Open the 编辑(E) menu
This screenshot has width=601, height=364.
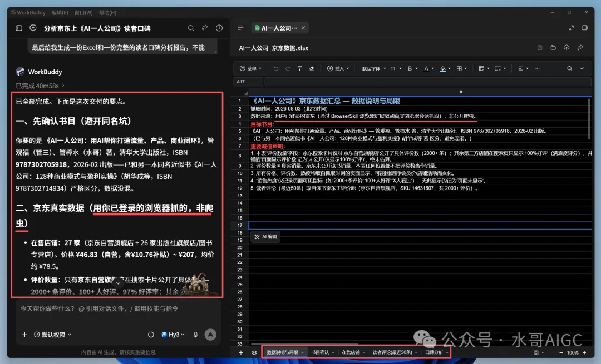(60, 13)
